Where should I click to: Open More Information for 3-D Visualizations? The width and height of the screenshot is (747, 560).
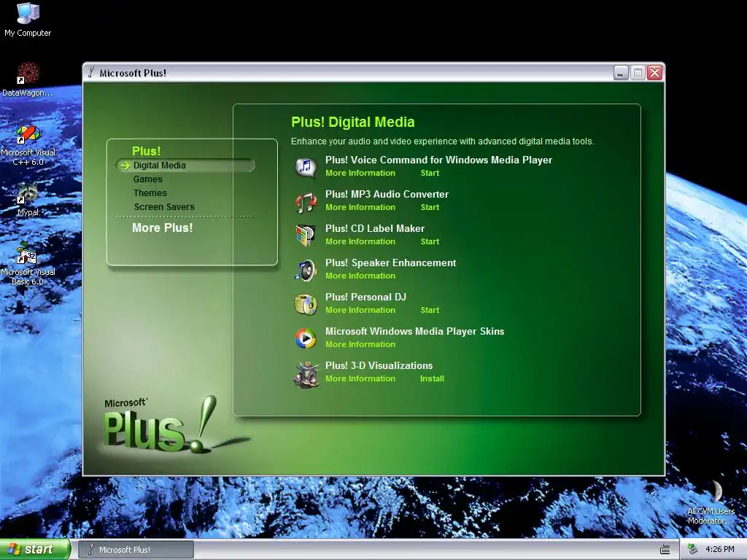pyautogui.click(x=360, y=378)
